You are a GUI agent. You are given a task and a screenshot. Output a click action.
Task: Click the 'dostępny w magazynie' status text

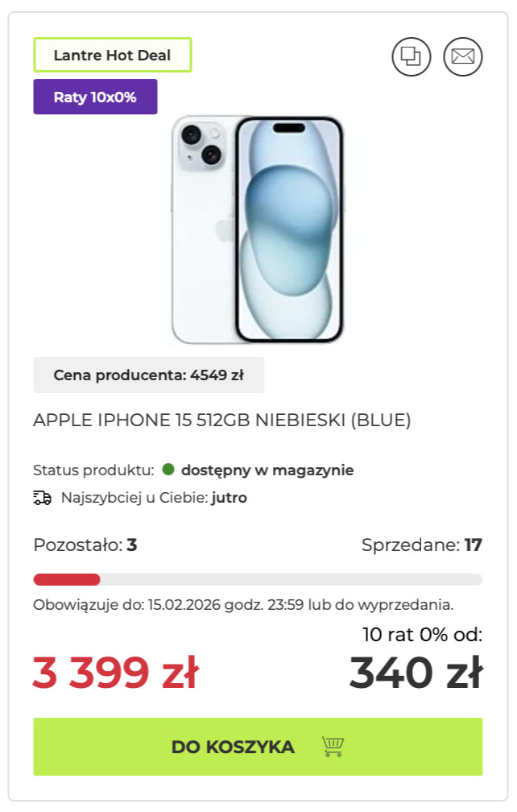point(267,470)
